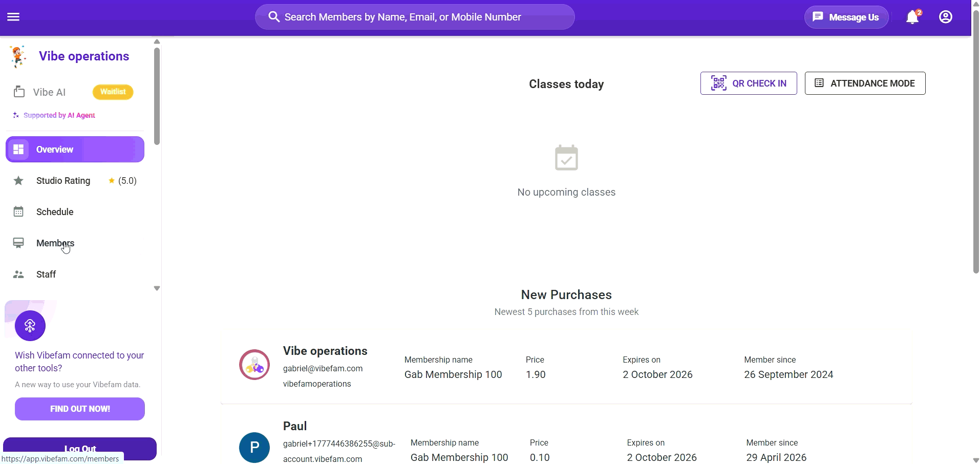This screenshot has width=980, height=464.
Task: Click the vibefamoperations username
Action: tap(317, 384)
